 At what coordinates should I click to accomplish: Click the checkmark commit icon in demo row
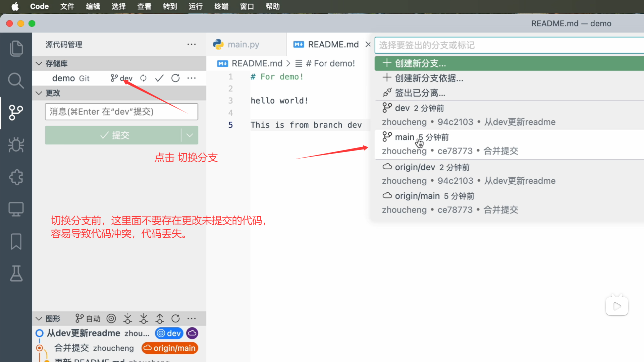(x=159, y=78)
